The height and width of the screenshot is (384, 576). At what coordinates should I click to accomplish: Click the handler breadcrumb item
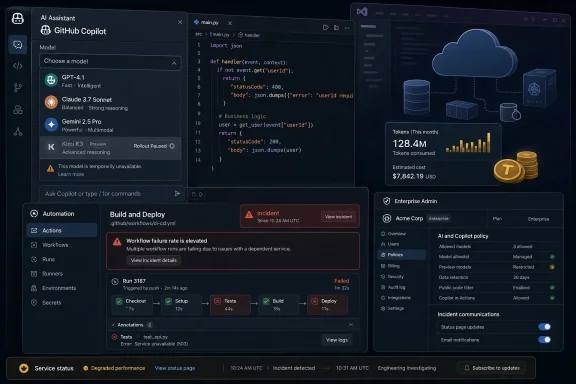pyautogui.click(x=249, y=35)
